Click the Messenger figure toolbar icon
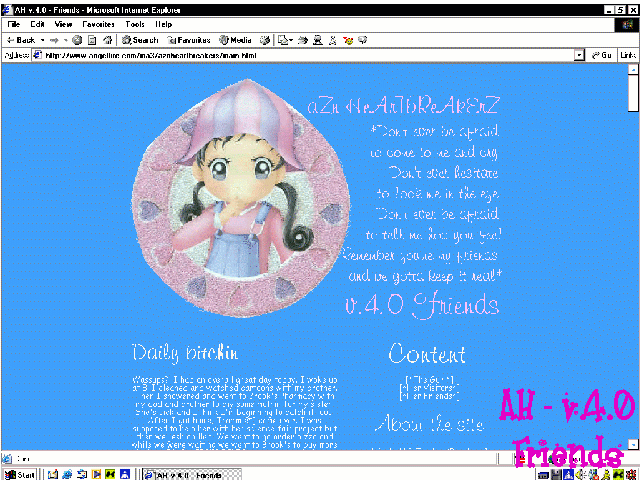The width and height of the screenshot is (640, 480). 333,40
